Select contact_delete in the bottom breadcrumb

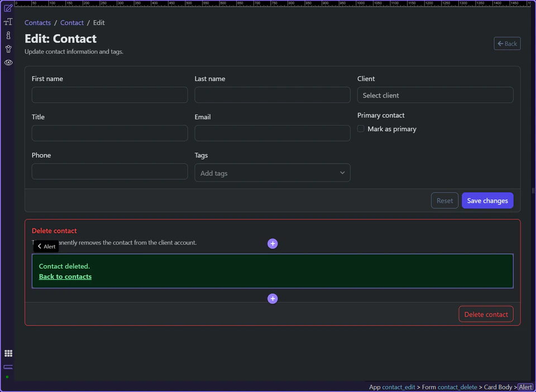[457, 387]
